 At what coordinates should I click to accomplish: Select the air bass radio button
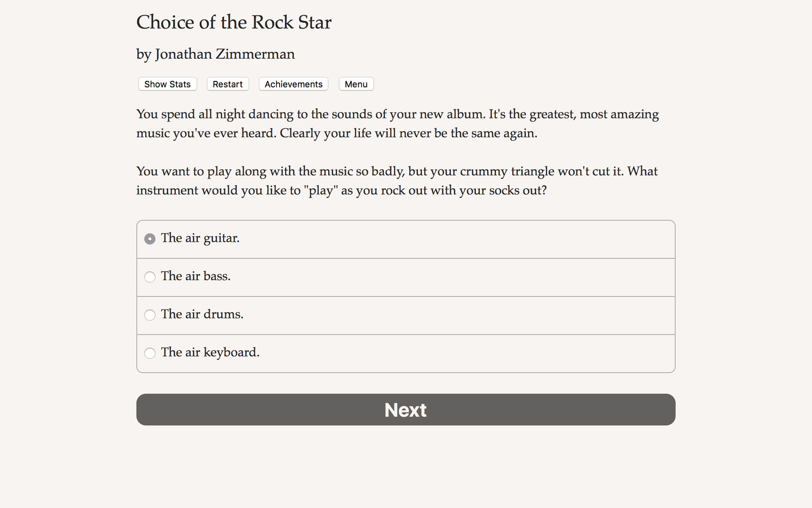tap(149, 277)
